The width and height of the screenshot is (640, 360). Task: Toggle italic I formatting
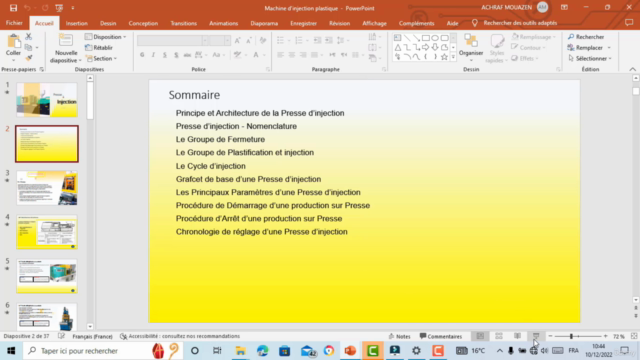153,55
